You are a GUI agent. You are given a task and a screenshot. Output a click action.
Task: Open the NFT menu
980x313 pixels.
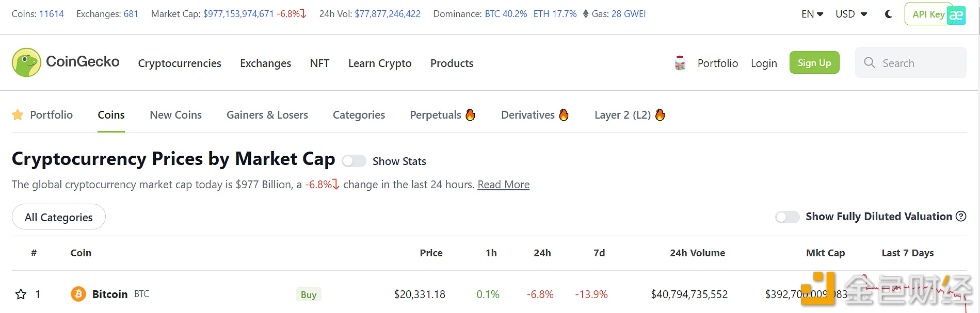pos(319,63)
